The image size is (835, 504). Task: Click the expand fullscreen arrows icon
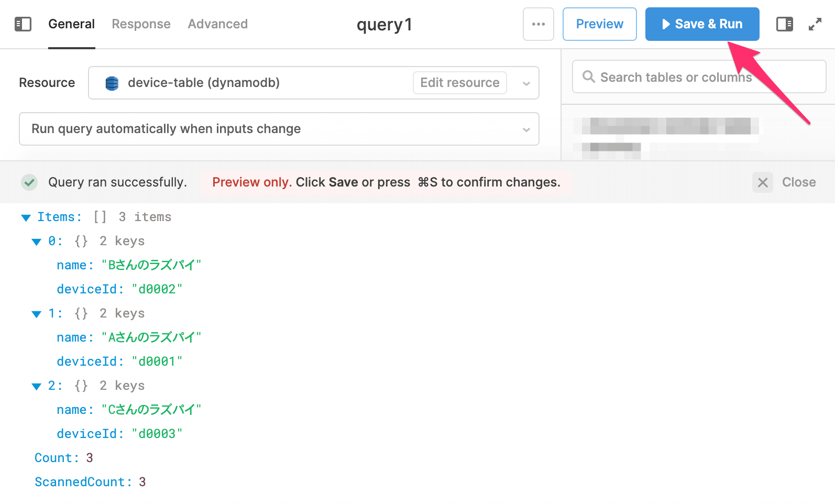815,24
